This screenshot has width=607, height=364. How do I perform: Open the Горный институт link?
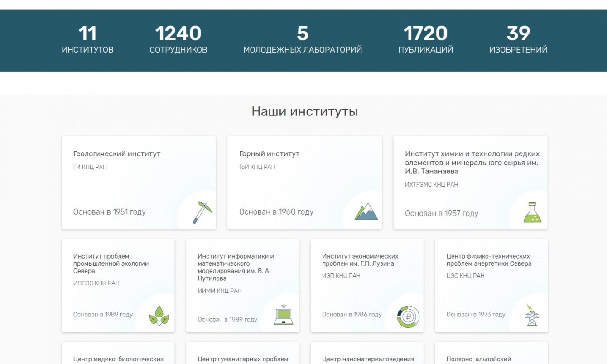[270, 154]
